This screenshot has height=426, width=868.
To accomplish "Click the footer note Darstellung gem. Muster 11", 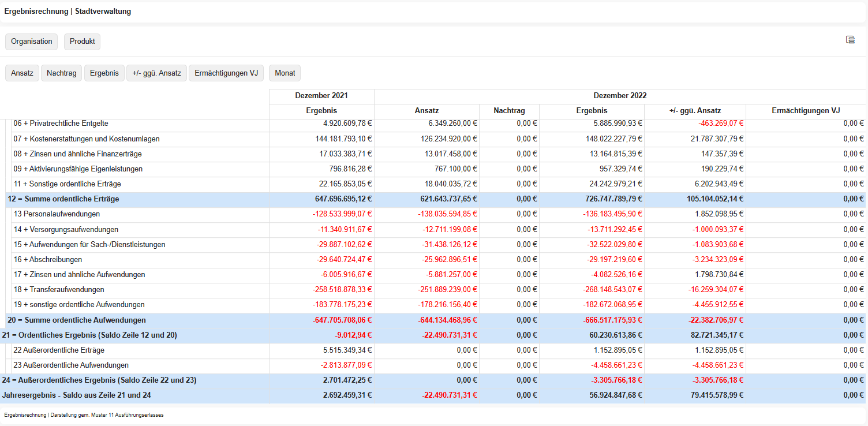I will [x=107, y=415].
